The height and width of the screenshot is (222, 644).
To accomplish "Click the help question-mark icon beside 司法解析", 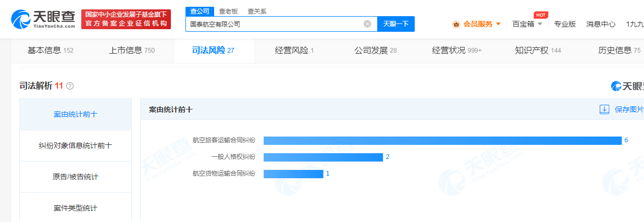I will (70, 86).
